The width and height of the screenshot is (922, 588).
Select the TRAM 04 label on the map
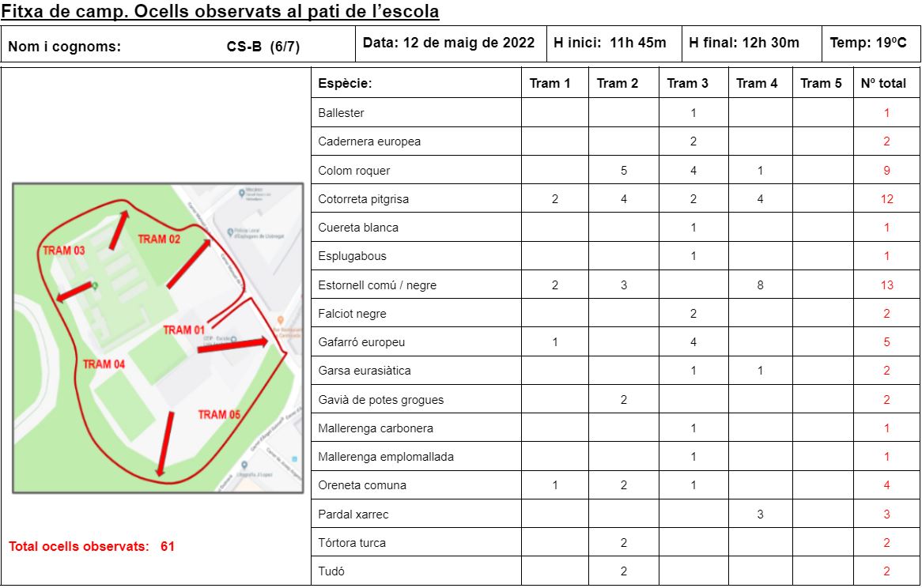point(104,364)
